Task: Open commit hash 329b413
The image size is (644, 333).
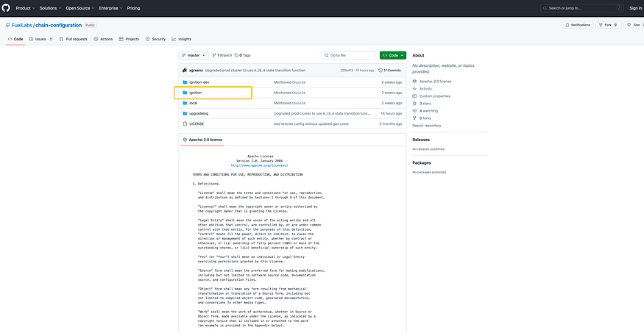Action: 347,70
